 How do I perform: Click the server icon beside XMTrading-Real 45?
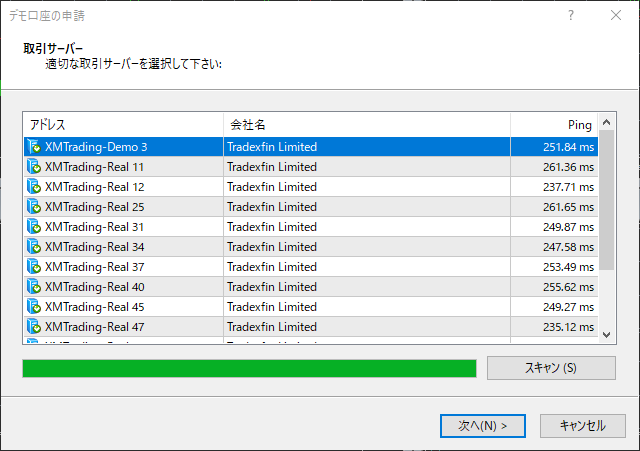pyautogui.click(x=34, y=307)
